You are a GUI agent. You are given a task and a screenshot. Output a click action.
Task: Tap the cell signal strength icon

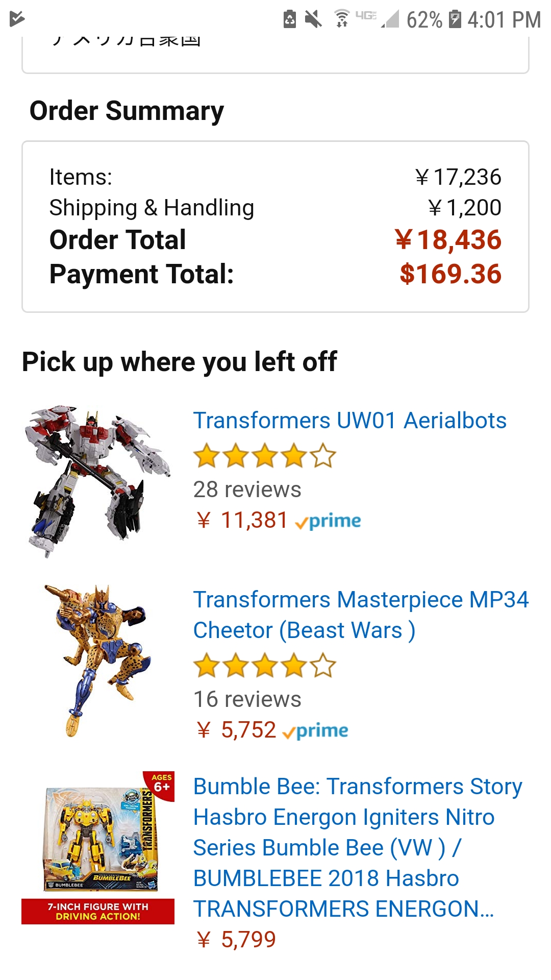pos(390,19)
